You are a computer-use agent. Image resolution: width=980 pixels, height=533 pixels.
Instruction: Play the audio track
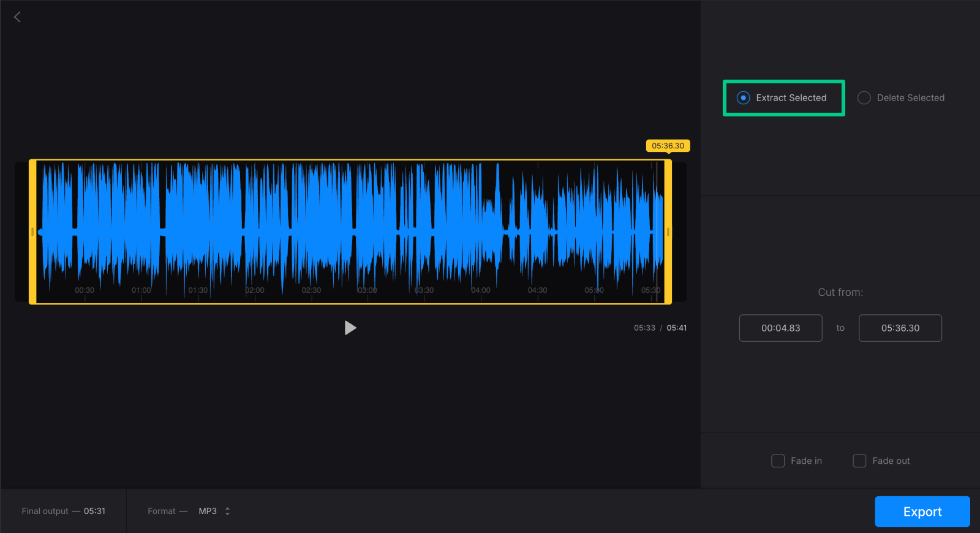coord(350,328)
